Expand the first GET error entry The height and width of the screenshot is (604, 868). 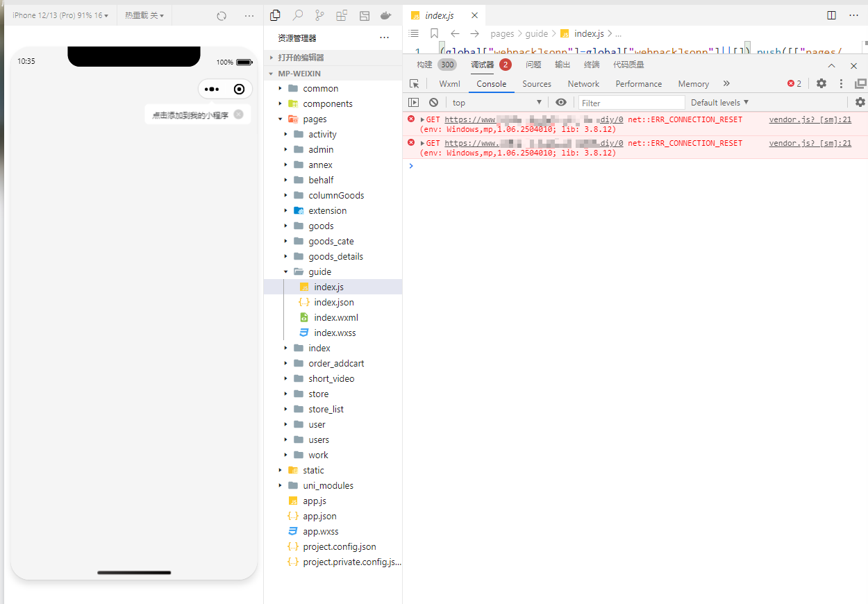423,119
